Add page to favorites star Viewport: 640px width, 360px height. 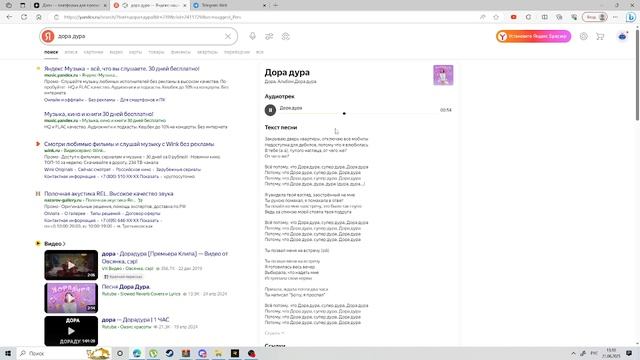(x=496, y=17)
